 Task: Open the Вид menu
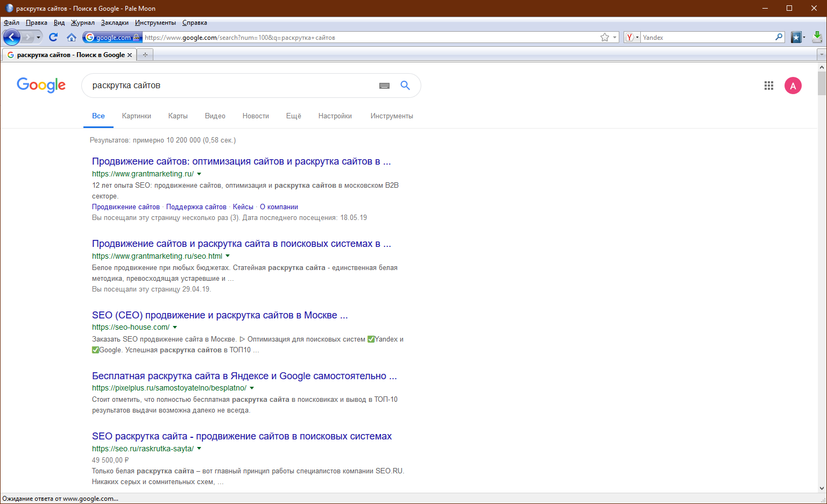point(59,23)
